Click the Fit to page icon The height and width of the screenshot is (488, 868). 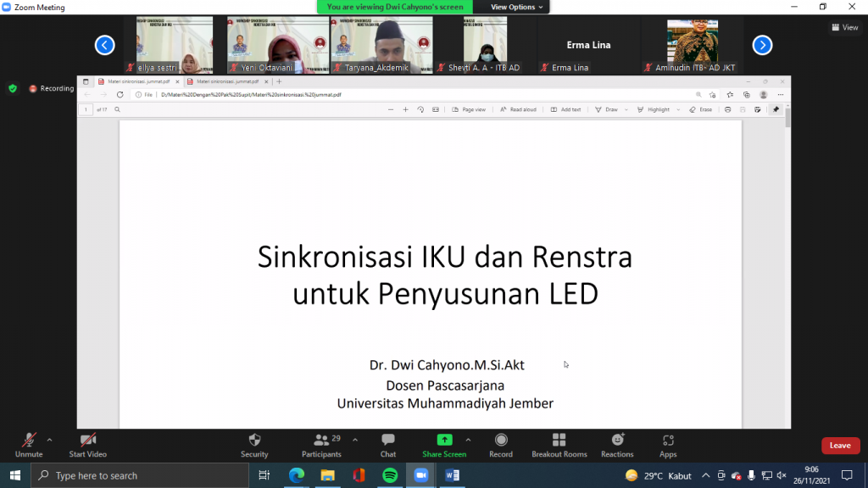436,109
